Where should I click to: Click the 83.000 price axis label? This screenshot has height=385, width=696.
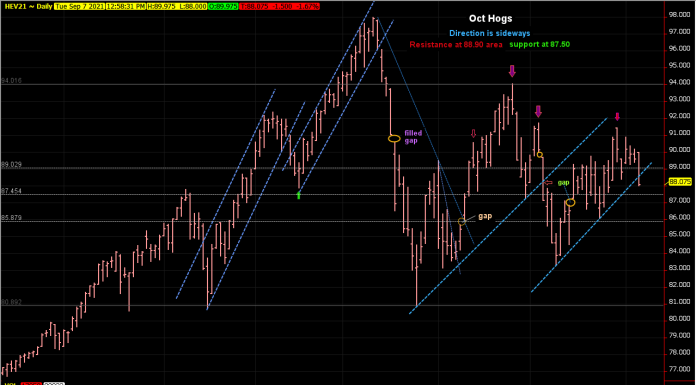pyautogui.click(x=679, y=268)
